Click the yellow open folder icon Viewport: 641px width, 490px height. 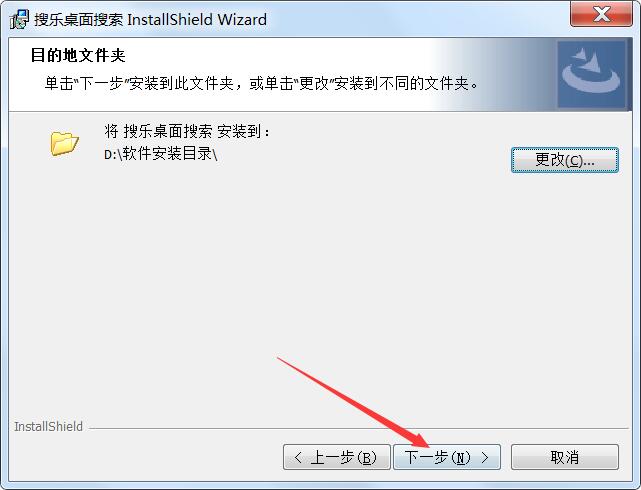click(64, 143)
